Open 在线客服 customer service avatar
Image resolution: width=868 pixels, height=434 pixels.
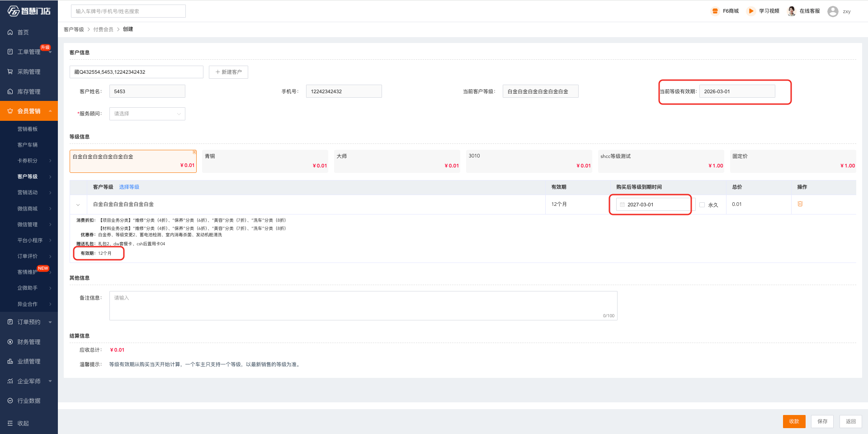click(791, 11)
